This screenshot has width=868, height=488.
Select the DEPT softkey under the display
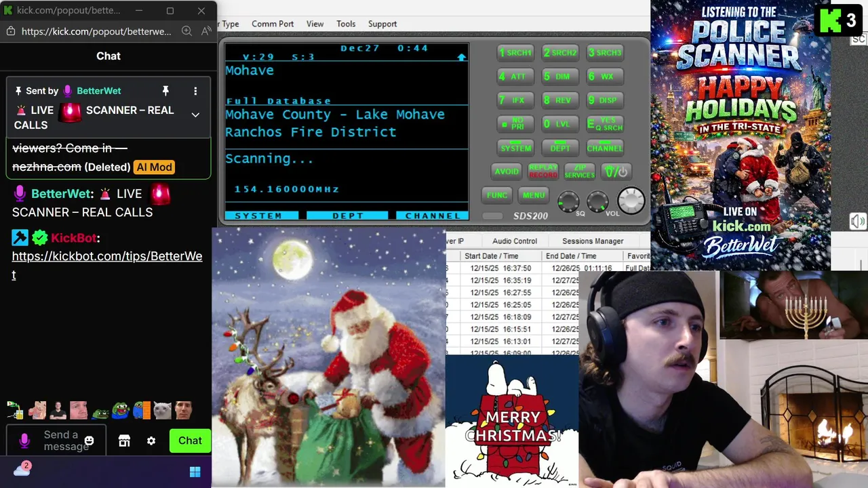(x=348, y=216)
